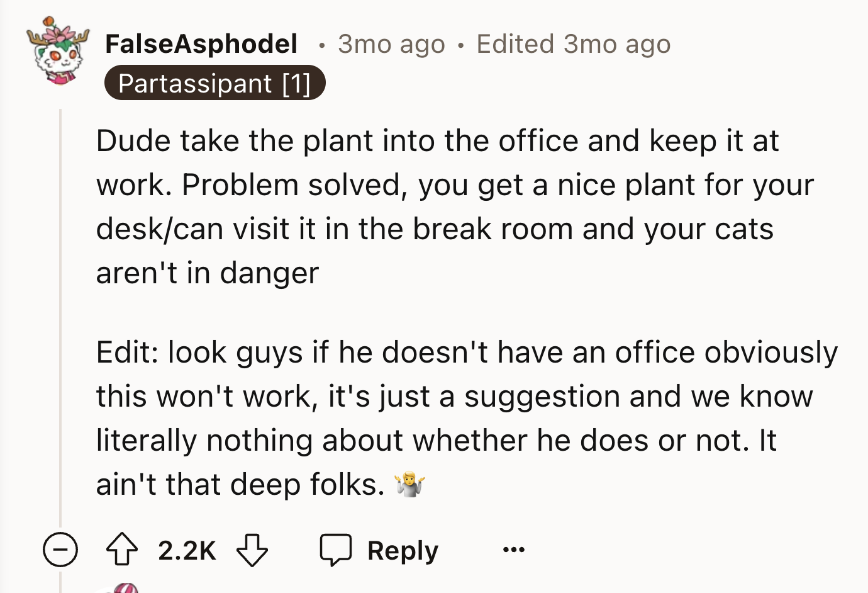Image resolution: width=868 pixels, height=593 pixels.
Task: Click the word "literally" in the comment
Action: point(146,440)
